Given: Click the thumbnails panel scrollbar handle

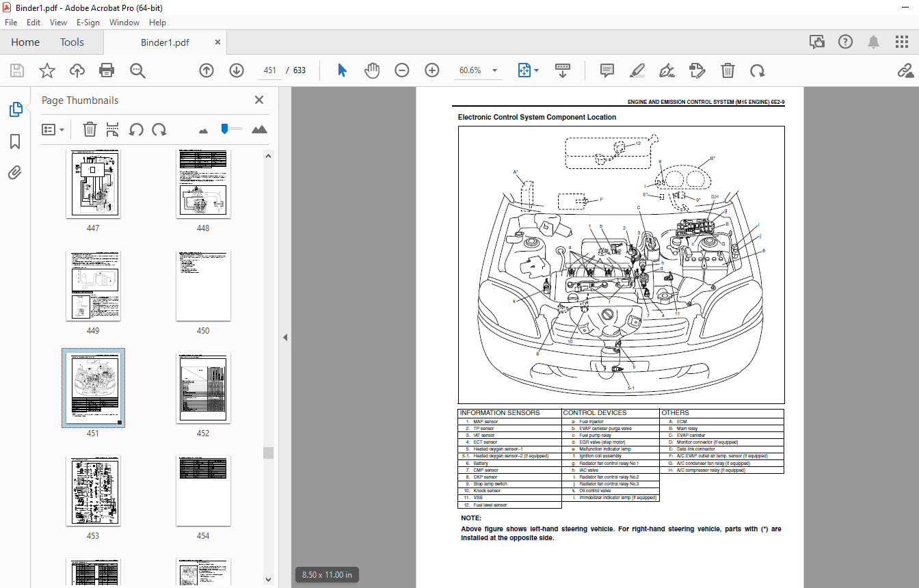Looking at the screenshot, I should pos(269,453).
